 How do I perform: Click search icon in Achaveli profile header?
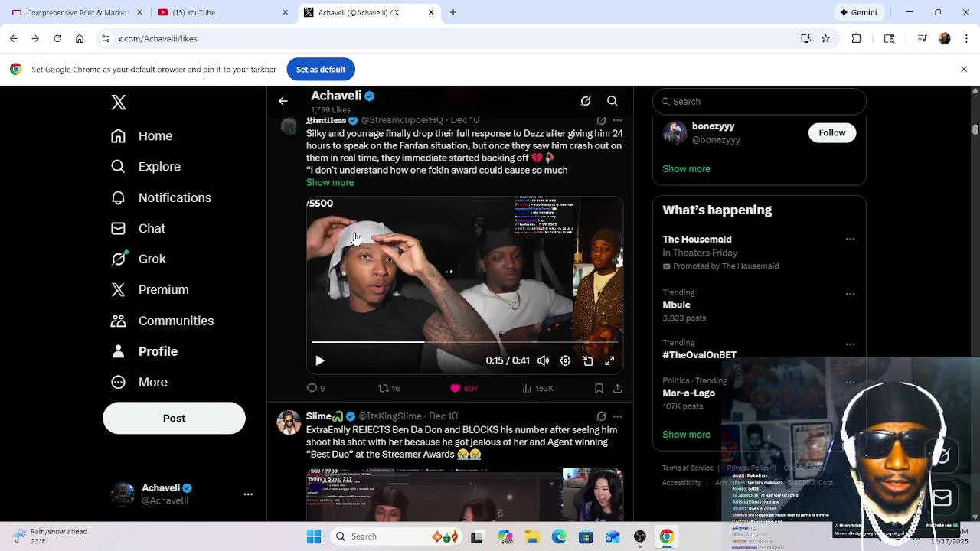pos(612,101)
